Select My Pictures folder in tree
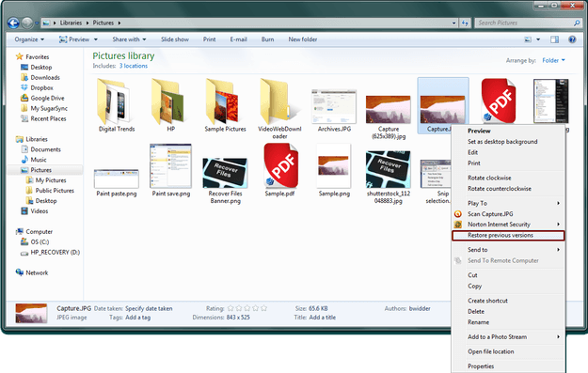Image resolution: width=588 pixels, height=373 pixels. coord(46,180)
